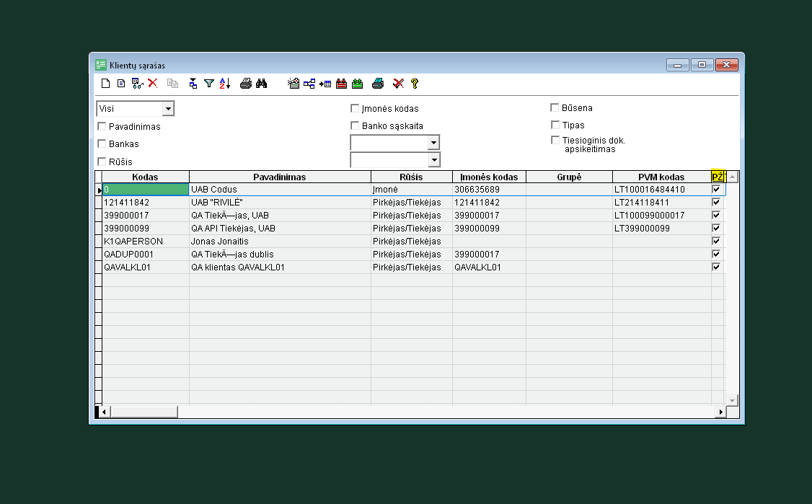The height and width of the screenshot is (504, 812).
Task: Click the red tray with down arrows icon
Action: coord(341,84)
